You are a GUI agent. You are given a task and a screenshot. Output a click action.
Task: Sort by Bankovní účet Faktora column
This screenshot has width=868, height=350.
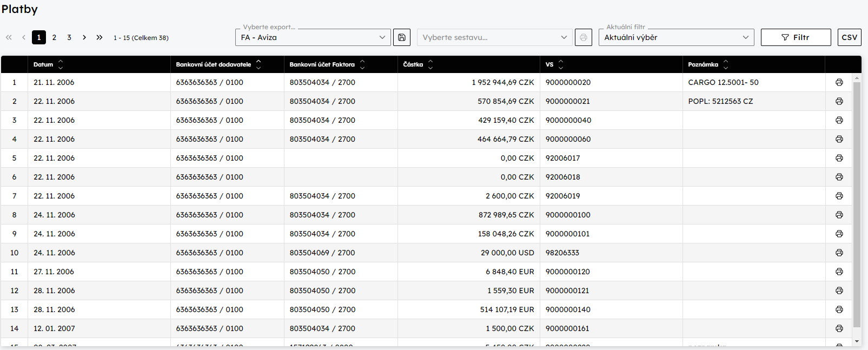tap(362, 64)
